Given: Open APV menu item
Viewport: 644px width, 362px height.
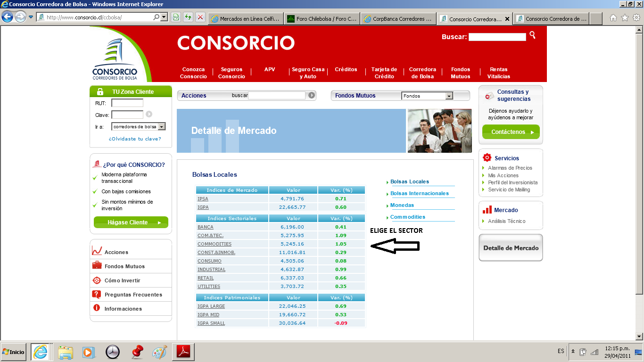Looking at the screenshot, I should (270, 69).
